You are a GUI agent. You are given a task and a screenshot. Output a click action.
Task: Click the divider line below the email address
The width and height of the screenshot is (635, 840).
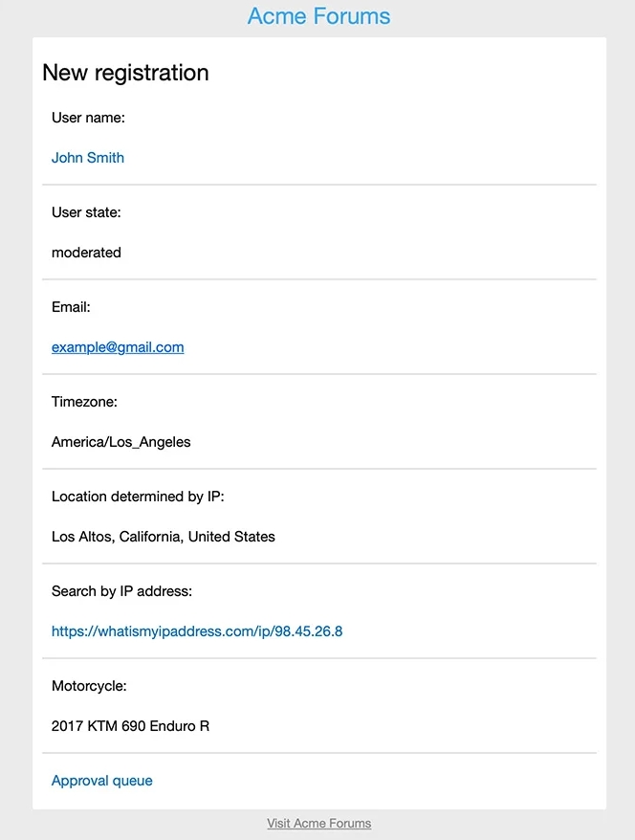pos(319,374)
